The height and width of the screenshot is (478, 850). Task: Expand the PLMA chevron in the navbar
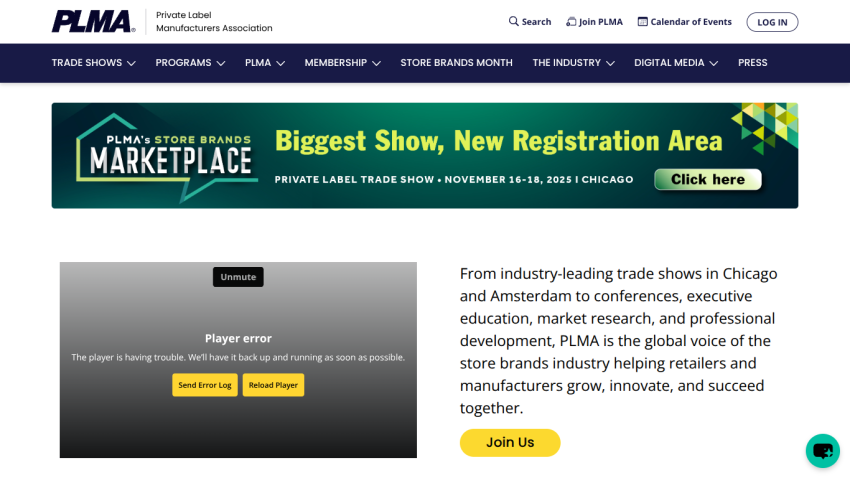(280, 63)
